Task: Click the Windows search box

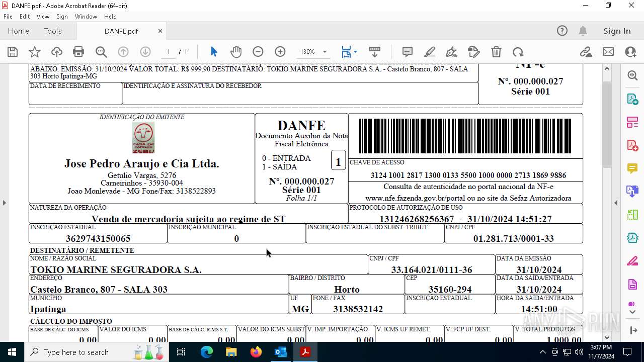Action: tap(96, 352)
